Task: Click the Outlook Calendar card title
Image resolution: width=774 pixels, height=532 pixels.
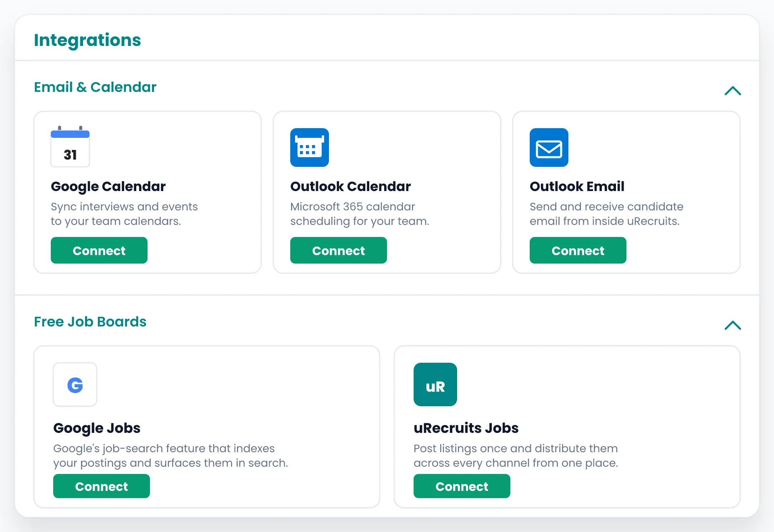Action: [350, 187]
